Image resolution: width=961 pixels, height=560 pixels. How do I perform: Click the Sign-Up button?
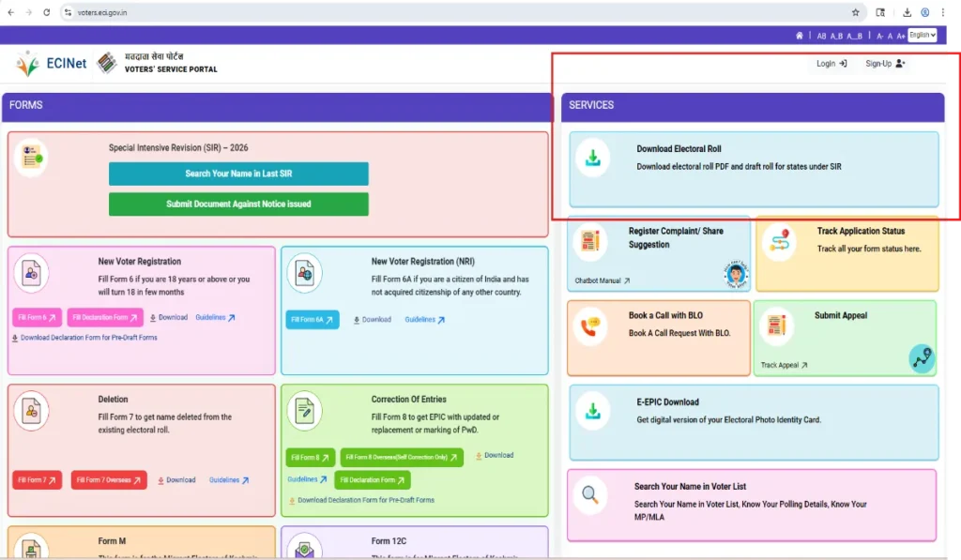[x=885, y=64]
